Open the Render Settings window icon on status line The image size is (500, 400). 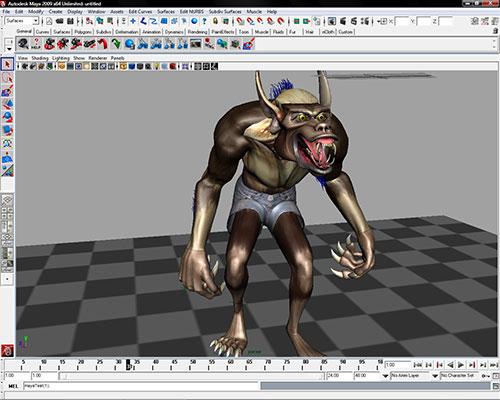pos(365,21)
